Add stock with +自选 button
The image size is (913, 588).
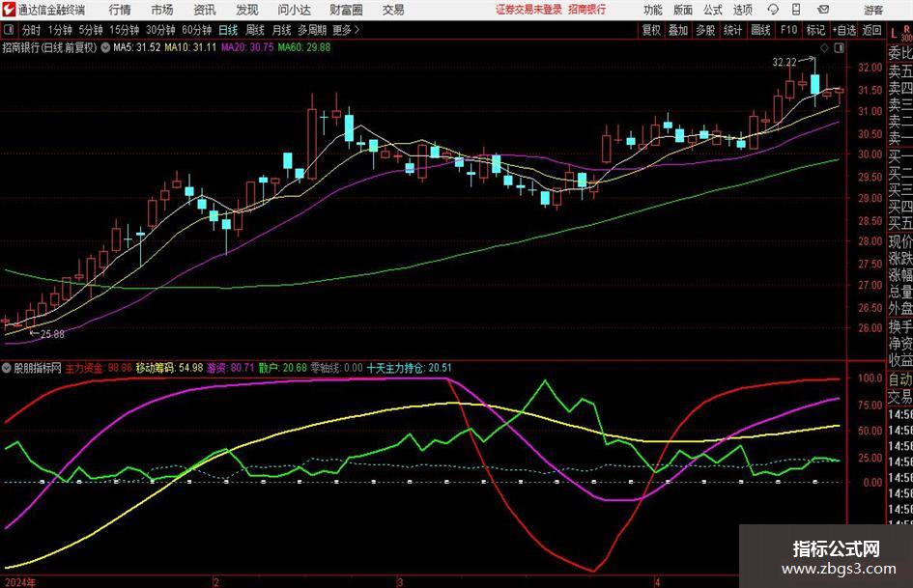[843, 30]
